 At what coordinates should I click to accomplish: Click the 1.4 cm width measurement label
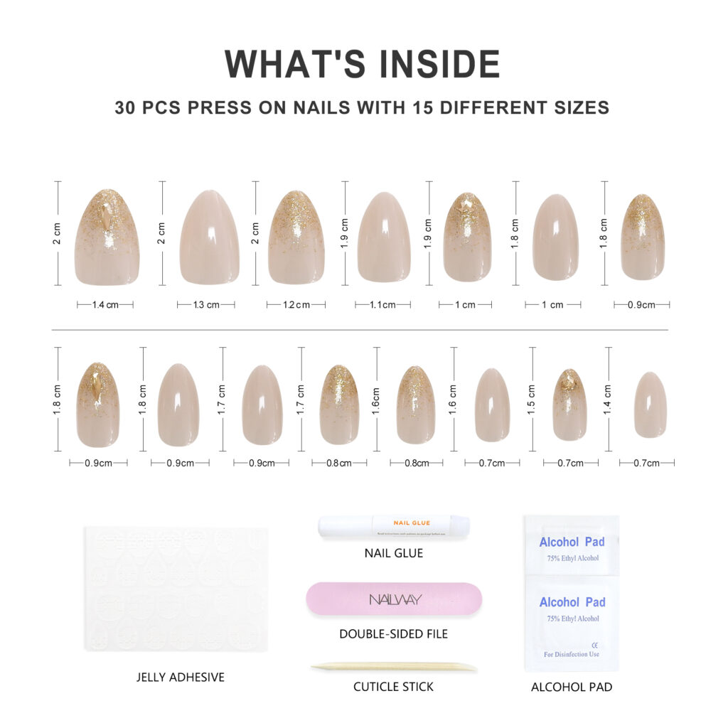pos(105,305)
